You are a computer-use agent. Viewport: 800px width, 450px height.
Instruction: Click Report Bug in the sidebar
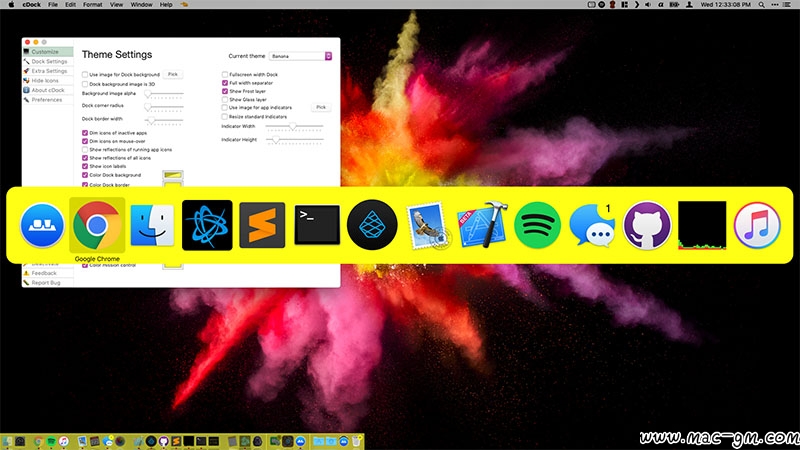(48, 283)
